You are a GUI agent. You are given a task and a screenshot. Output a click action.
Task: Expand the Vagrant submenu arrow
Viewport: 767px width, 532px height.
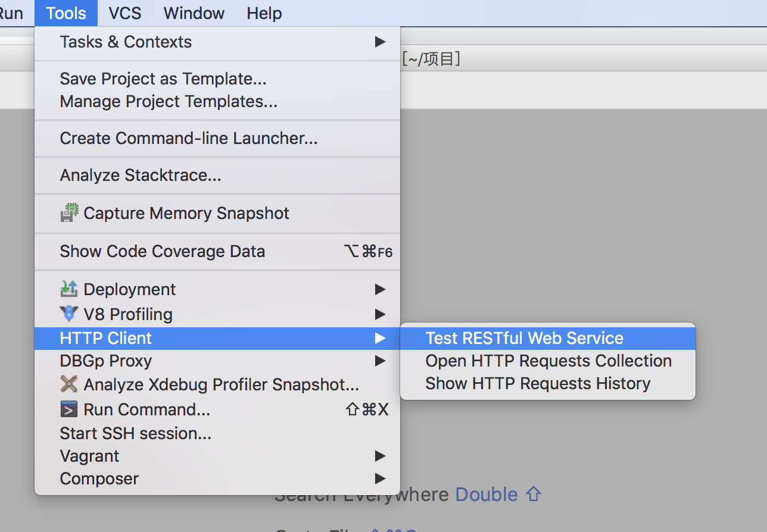click(380, 456)
